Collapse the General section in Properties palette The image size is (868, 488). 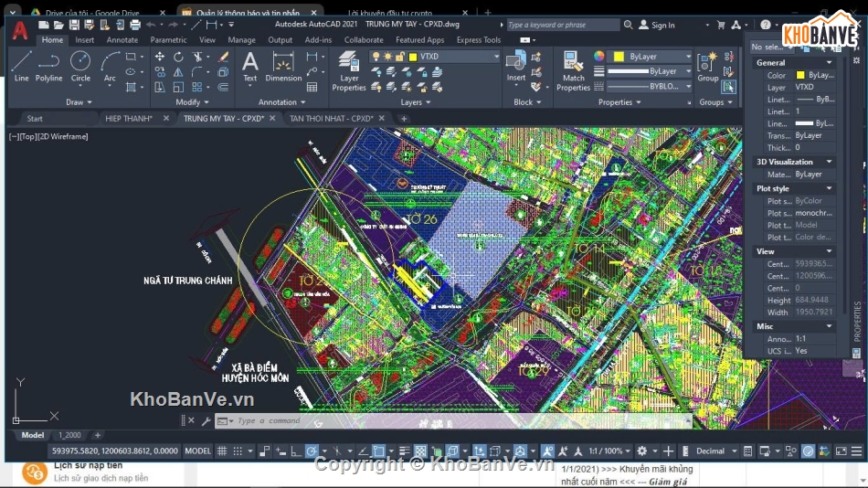tap(830, 62)
